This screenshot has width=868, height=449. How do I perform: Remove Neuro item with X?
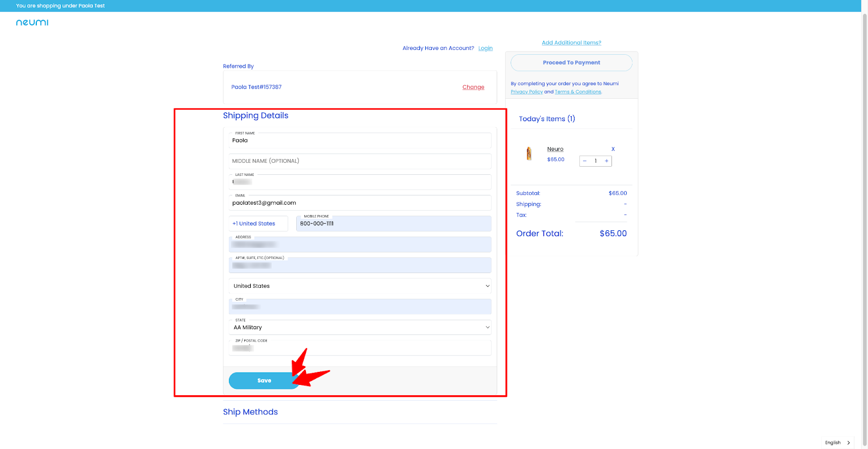point(613,149)
